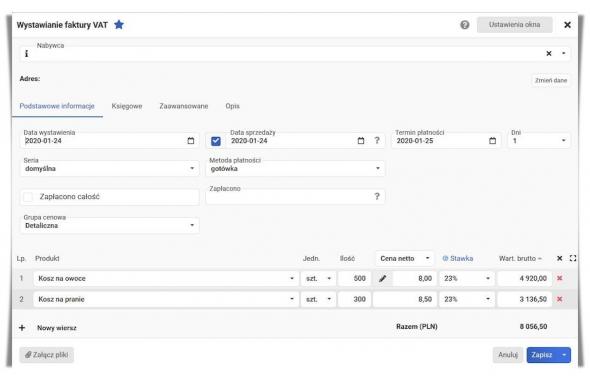Click the Zapłacono question mark help
The image size is (590, 382).
[x=377, y=196]
